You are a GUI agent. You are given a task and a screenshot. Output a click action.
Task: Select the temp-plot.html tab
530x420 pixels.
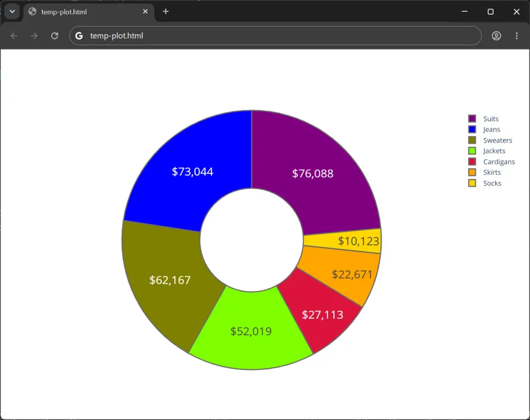(x=89, y=12)
